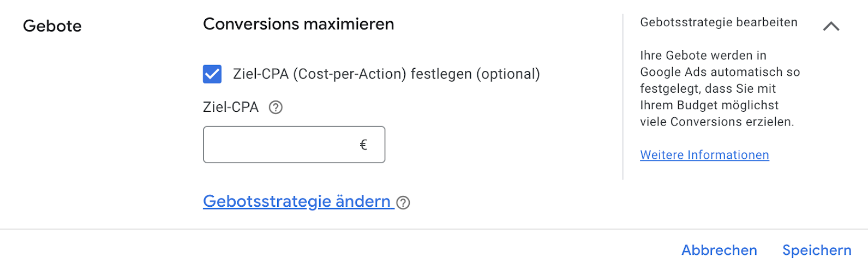Open the Gebotsstrategie ändern link
868x269 pixels.
297,201
